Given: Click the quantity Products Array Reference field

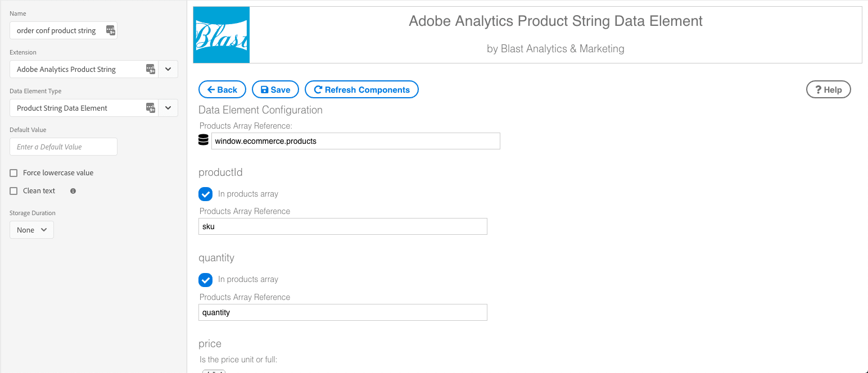Looking at the screenshot, I should (343, 312).
